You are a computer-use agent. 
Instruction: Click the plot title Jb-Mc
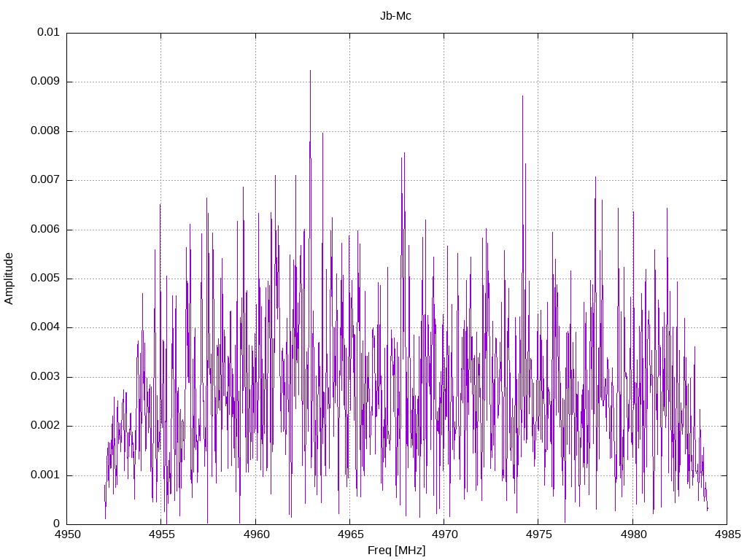pyautogui.click(x=395, y=16)
